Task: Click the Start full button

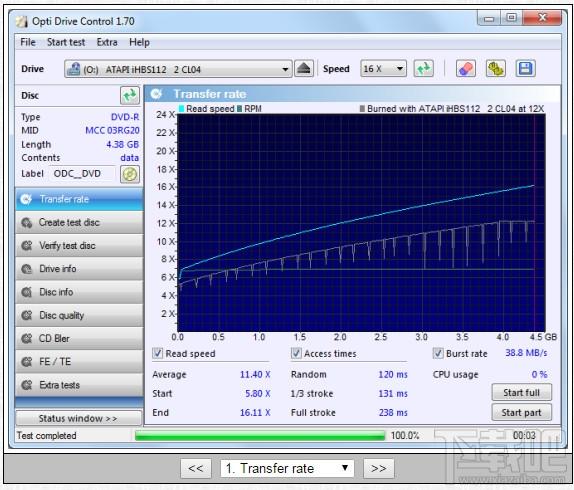Action: (521, 392)
